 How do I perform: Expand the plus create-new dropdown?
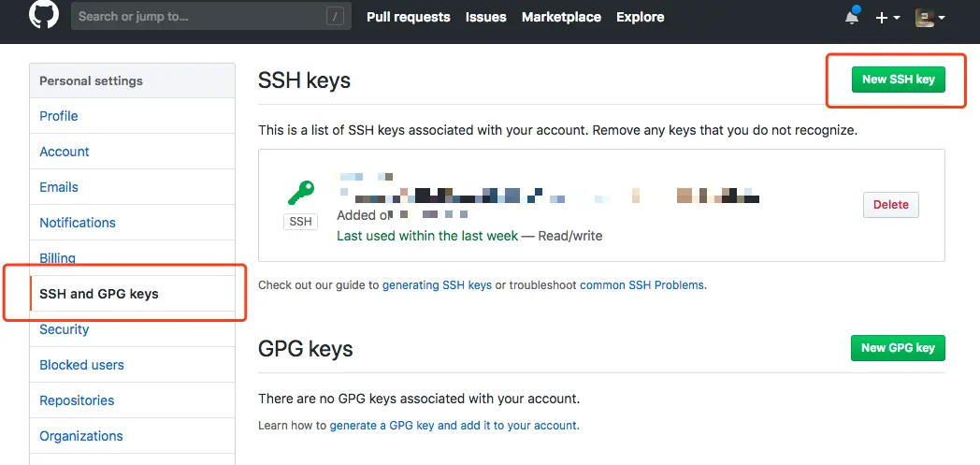pyautogui.click(x=887, y=17)
